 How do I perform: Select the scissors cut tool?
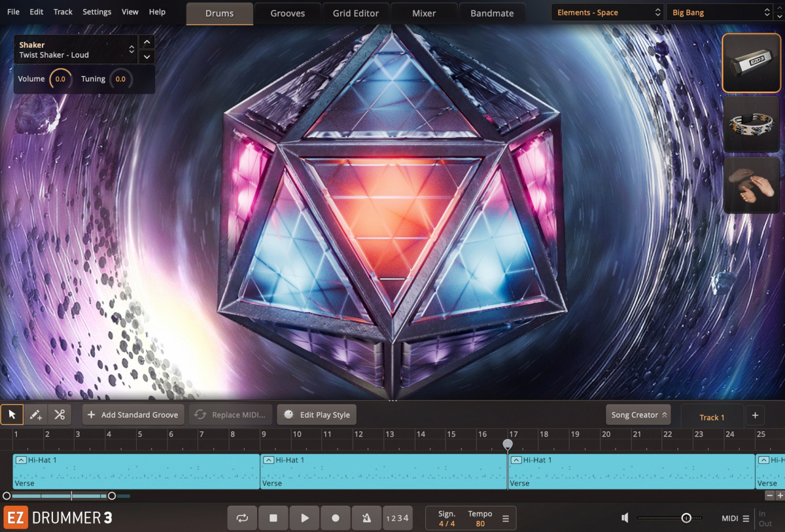(58, 414)
